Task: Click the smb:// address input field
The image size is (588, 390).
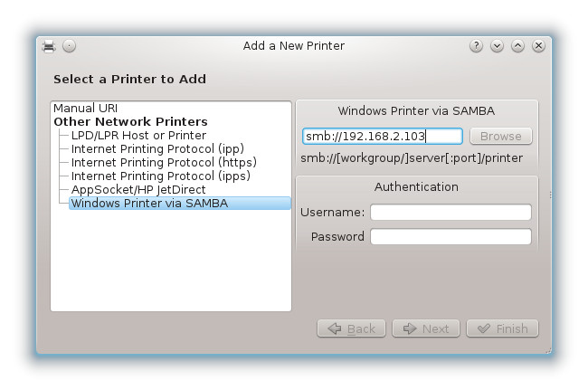Action: pyautogui.click(x=383, y=136)
